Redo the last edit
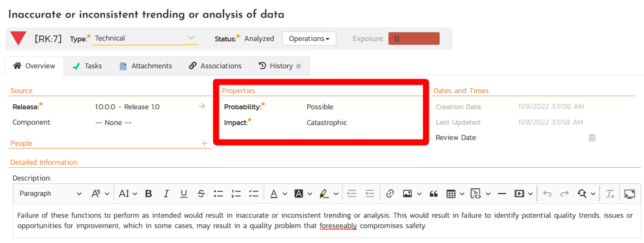 click(x=565, y=194)
